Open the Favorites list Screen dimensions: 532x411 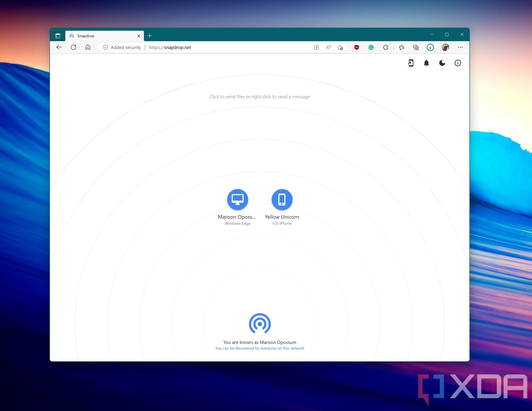pos(402,47)
